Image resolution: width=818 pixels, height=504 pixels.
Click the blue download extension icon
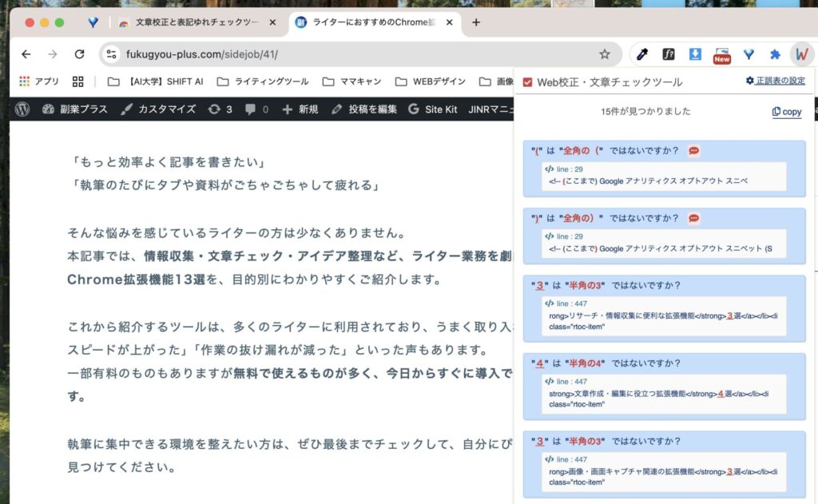tap(695, 54)
